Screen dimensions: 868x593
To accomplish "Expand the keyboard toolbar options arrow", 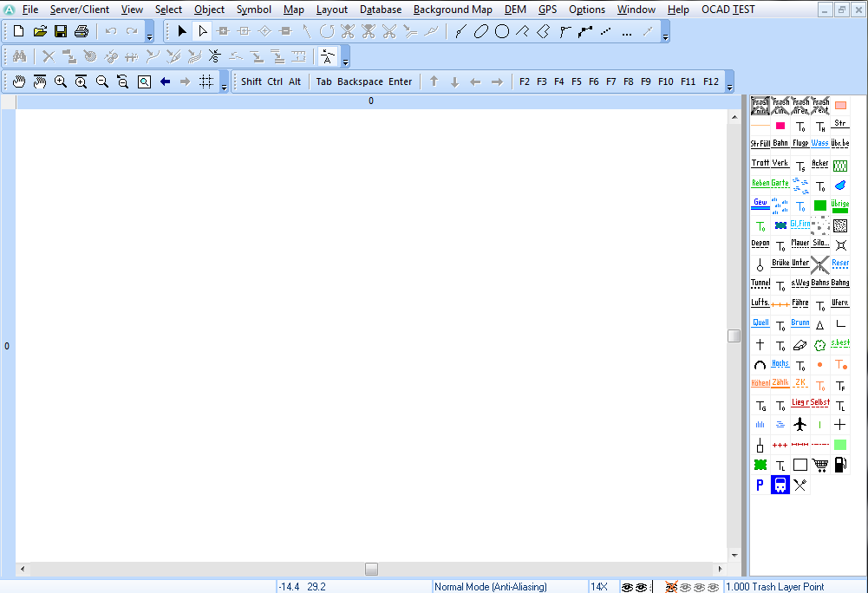I will tap(729, 87).
